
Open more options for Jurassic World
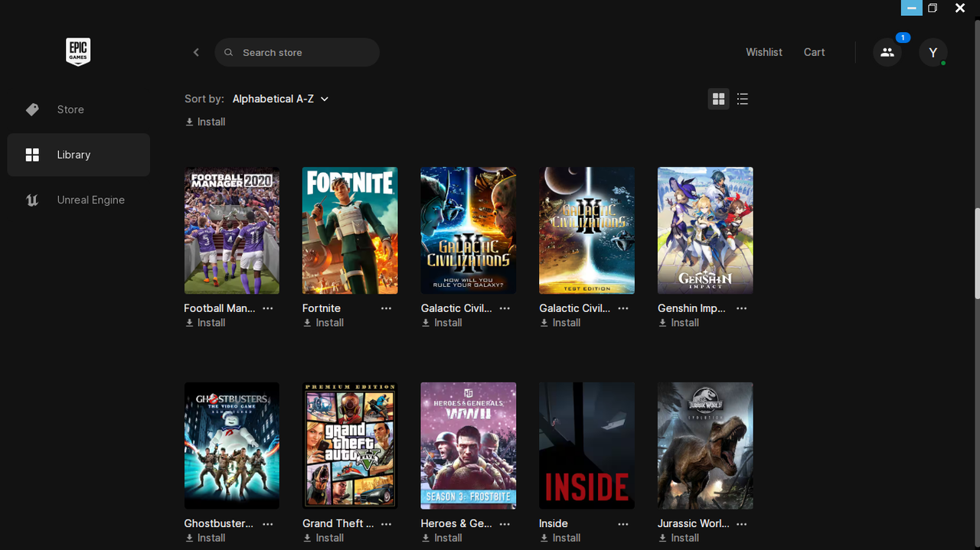click(x=741, y=524)
